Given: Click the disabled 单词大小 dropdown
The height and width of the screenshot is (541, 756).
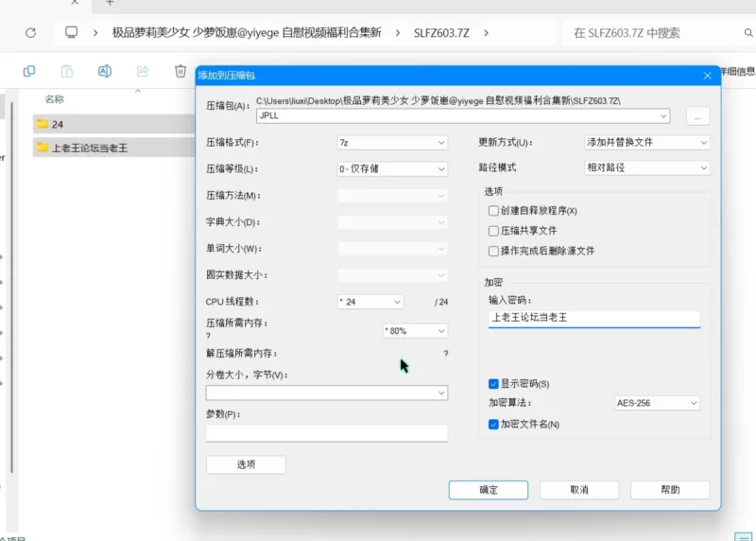Looking at the screenshot, I should point(392,249).
